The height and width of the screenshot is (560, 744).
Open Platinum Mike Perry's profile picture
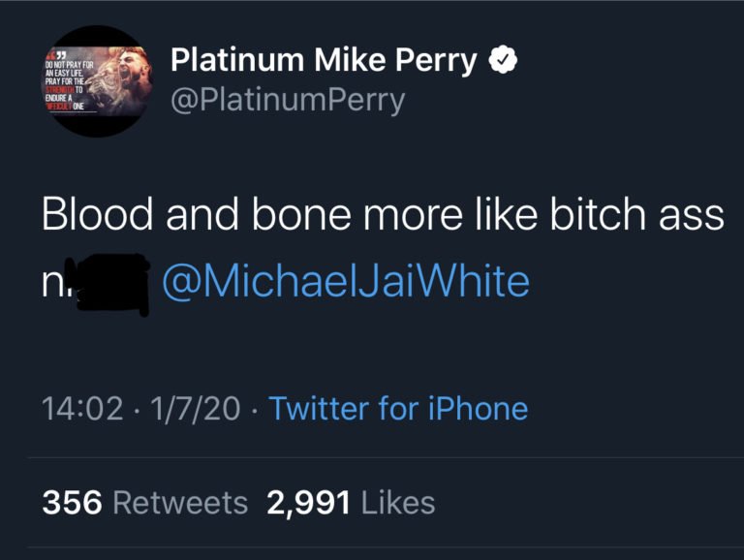pos(96,81)
